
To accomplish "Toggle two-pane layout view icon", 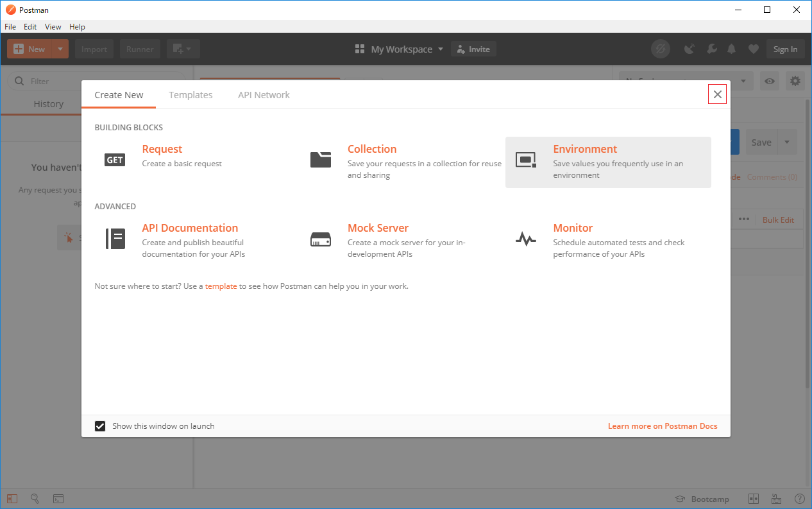I will click(754, 499).
